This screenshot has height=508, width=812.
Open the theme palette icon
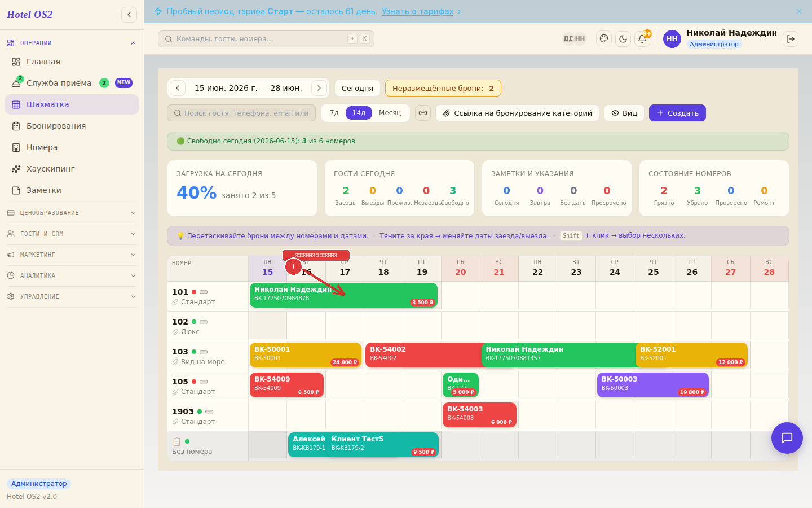[604, 39]
